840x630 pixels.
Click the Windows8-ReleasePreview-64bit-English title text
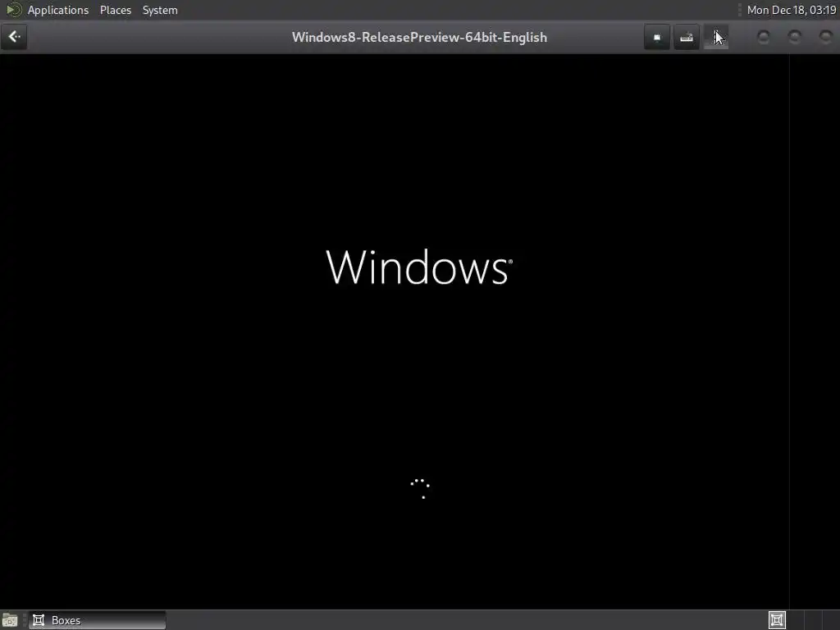tap(419, 38)
